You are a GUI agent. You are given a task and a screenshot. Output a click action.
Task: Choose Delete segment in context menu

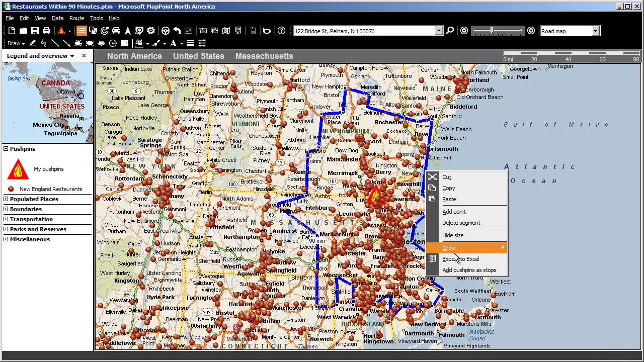466,223
